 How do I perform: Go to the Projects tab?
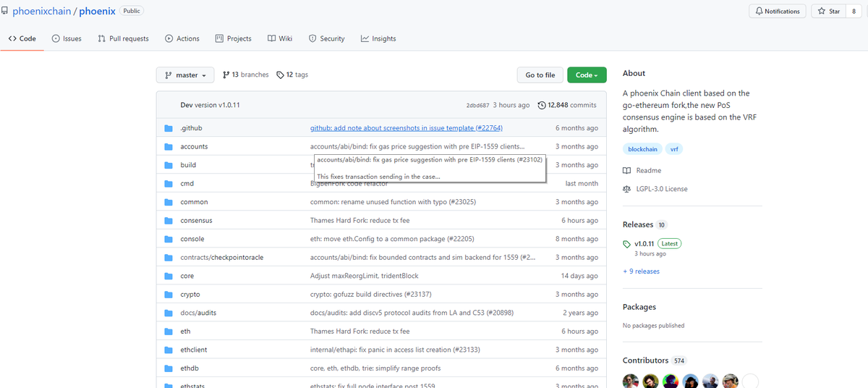(234, 38)
